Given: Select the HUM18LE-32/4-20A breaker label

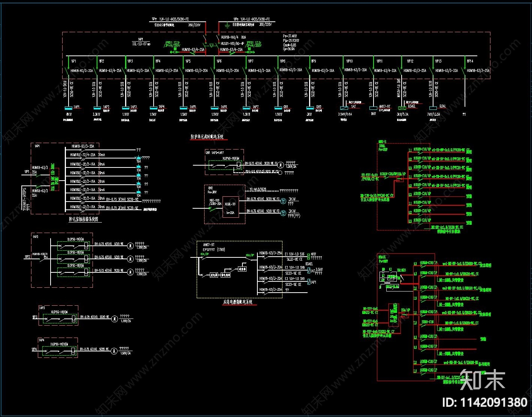Looking at the screenshot, I should point(83,154).
